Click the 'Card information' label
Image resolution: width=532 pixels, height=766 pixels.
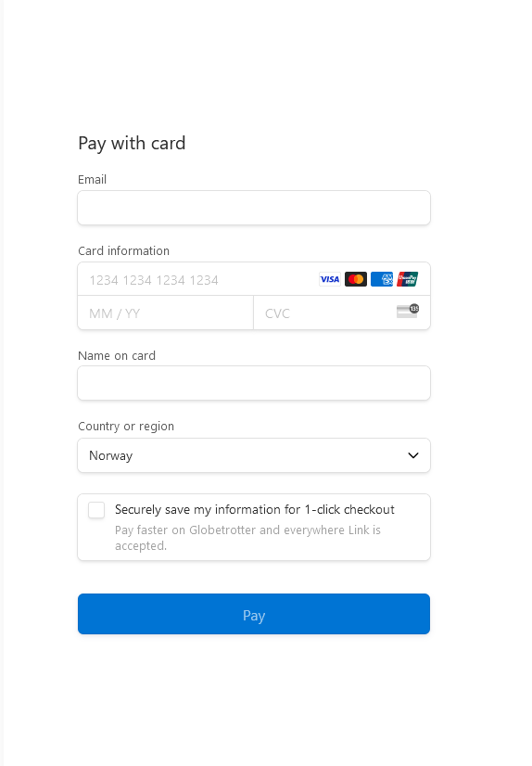(x=124, y=250)
